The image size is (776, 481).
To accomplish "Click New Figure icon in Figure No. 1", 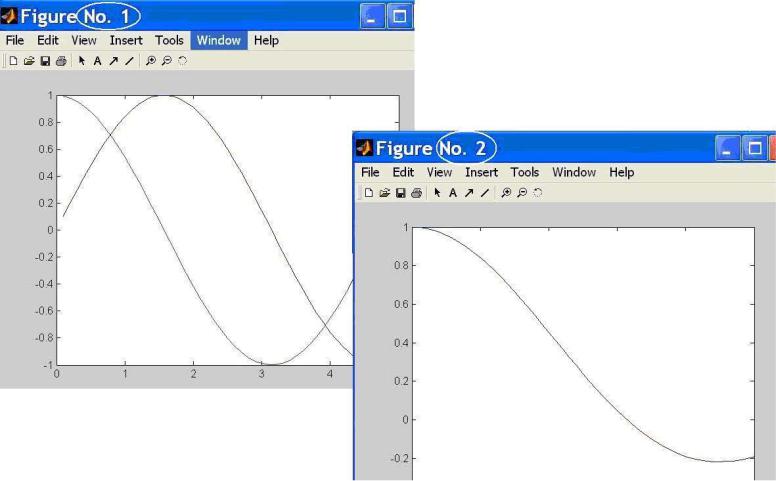I will pyautogui.click(x=13, y=61).
